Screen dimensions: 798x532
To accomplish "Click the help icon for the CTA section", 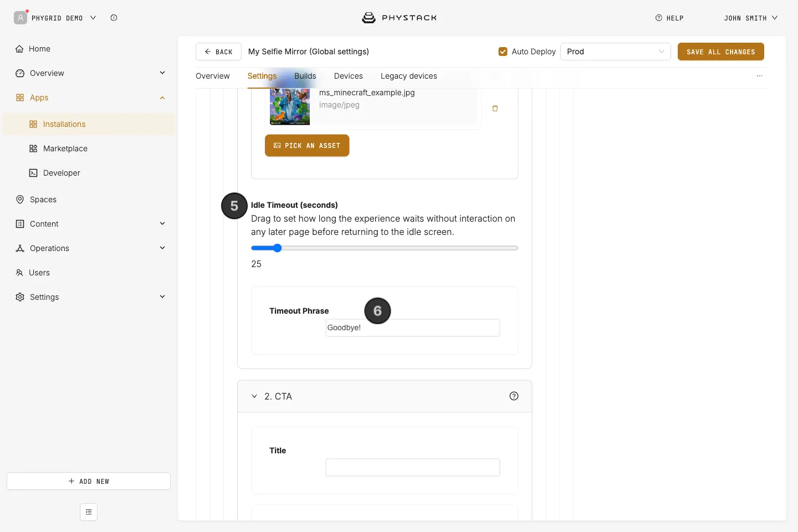I will 514,396.
